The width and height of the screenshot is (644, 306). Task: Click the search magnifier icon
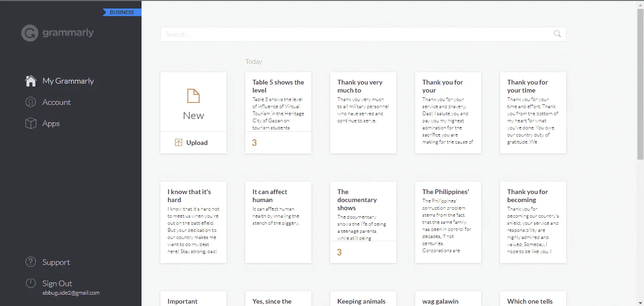557,34
